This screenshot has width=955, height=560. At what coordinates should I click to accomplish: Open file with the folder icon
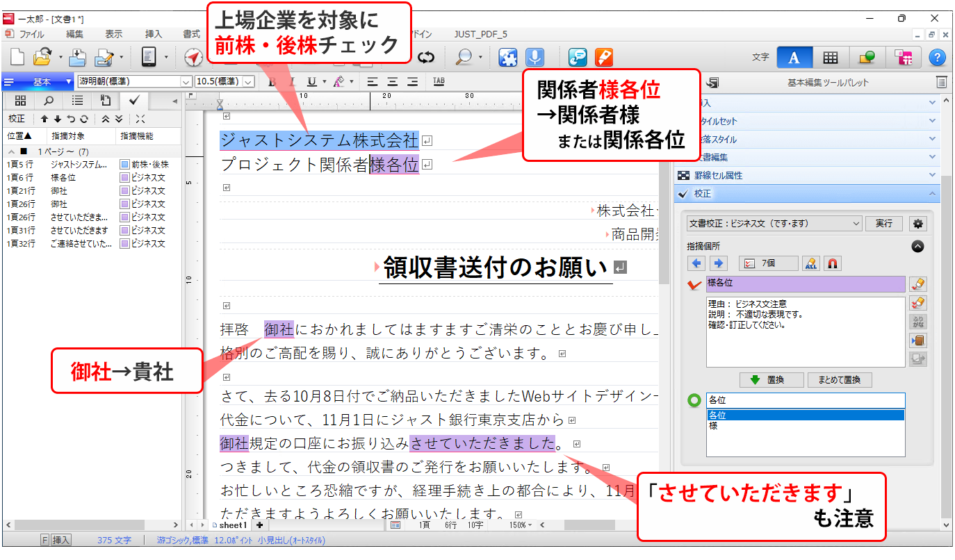pos(43,57)
